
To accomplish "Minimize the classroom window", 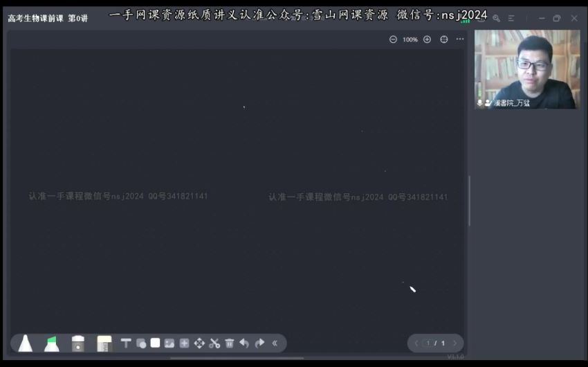I will point(542,18).
